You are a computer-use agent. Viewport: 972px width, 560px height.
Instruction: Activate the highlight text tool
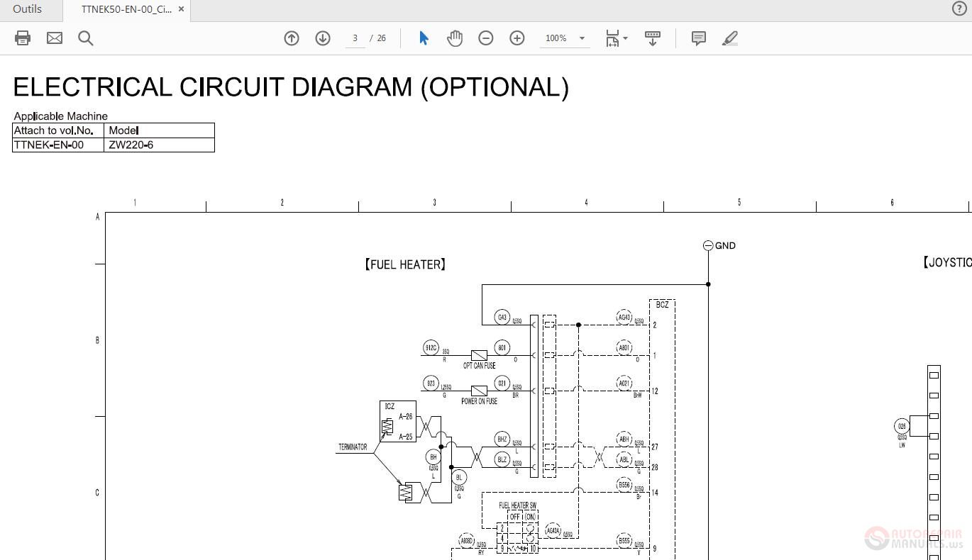click(729, 38)
